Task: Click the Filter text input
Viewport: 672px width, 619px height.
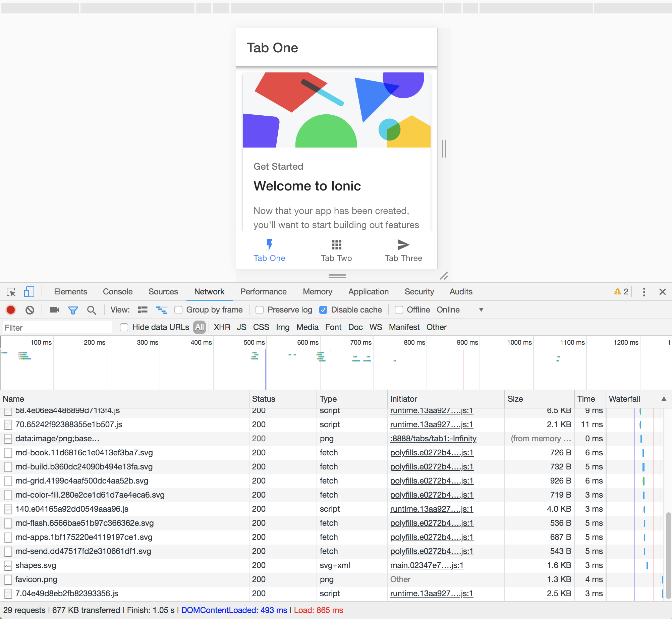Action: [x=57, y=328]
